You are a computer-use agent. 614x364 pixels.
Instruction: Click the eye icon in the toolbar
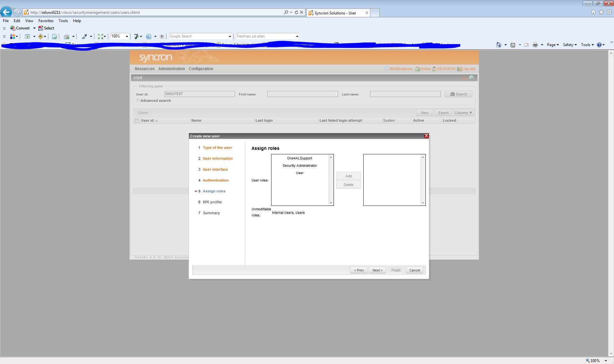162,36
